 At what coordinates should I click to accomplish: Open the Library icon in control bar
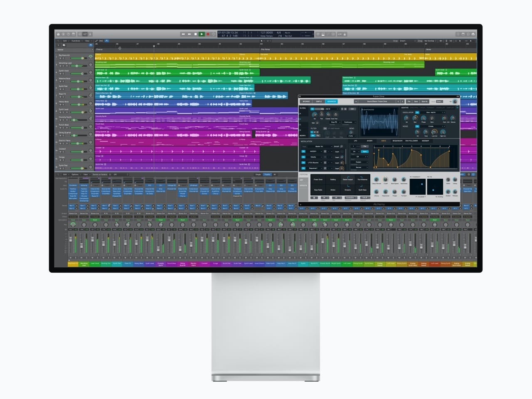tap(59, 34)
